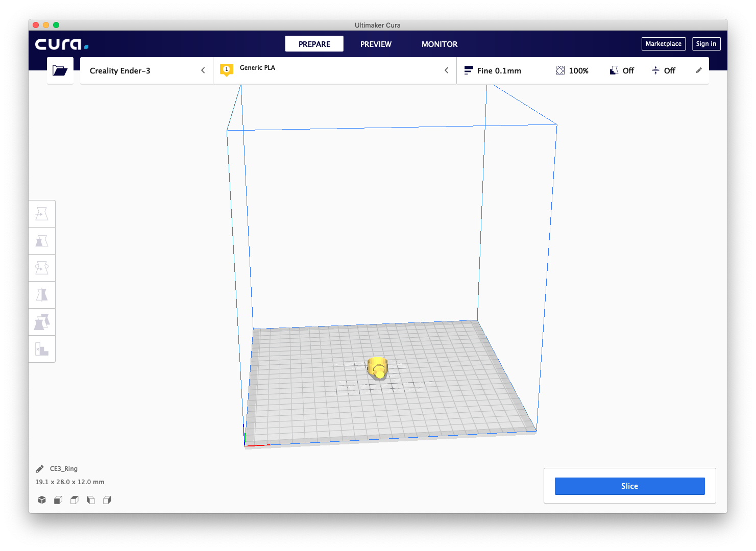Viewport: 756px width, 551px height.
Task: Open the Per Model Settings tool
Action: (x=42, y=322)
